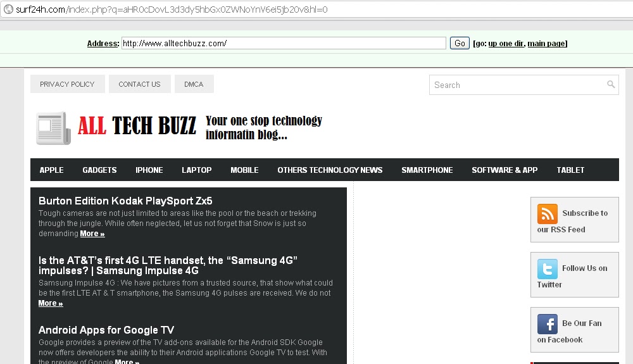The width and height of the screenshot is (633, 364).
Task: Click the globe icon in browser address bar
Action: (8, 9)
